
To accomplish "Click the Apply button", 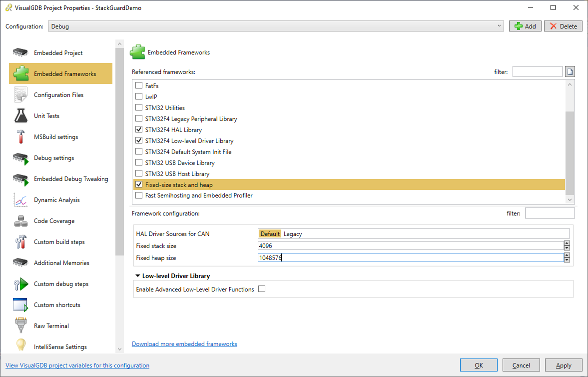I will [x=564, y=365].
